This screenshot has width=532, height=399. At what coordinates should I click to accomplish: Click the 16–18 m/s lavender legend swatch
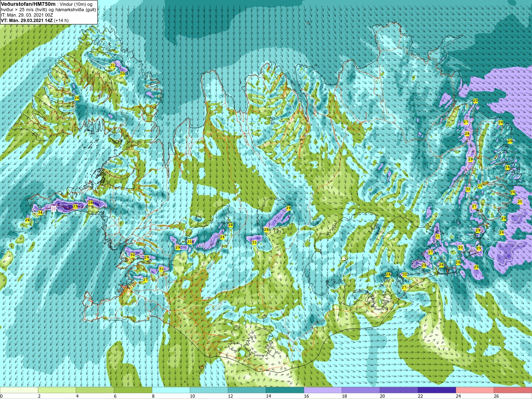click(x=323, y=390)
